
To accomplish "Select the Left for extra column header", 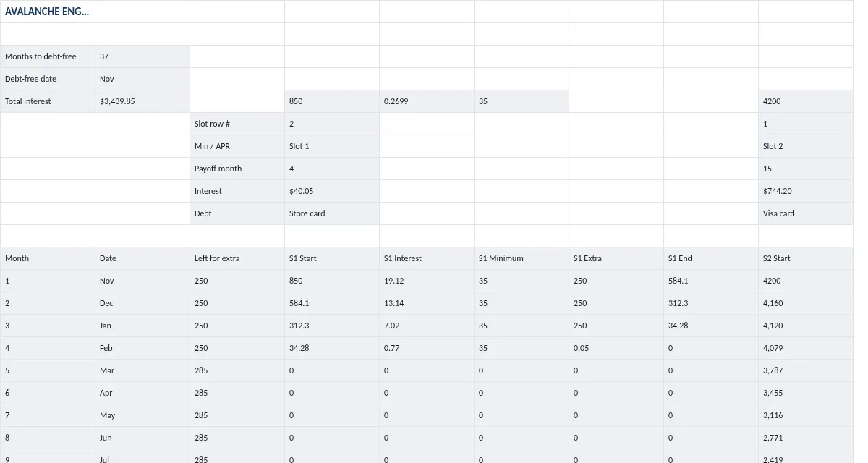I will (x=237, y=258).
